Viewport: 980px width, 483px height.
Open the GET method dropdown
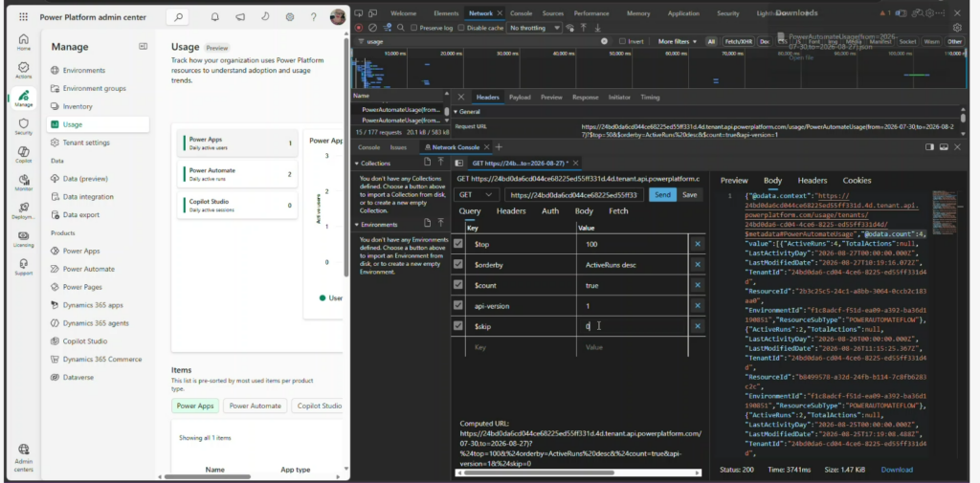tap(477, 195)
